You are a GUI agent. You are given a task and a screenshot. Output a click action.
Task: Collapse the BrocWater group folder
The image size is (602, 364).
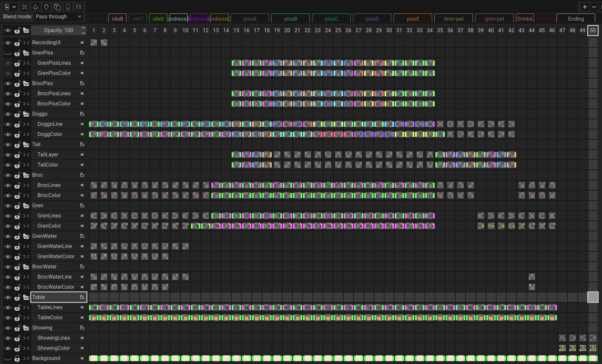26,267
